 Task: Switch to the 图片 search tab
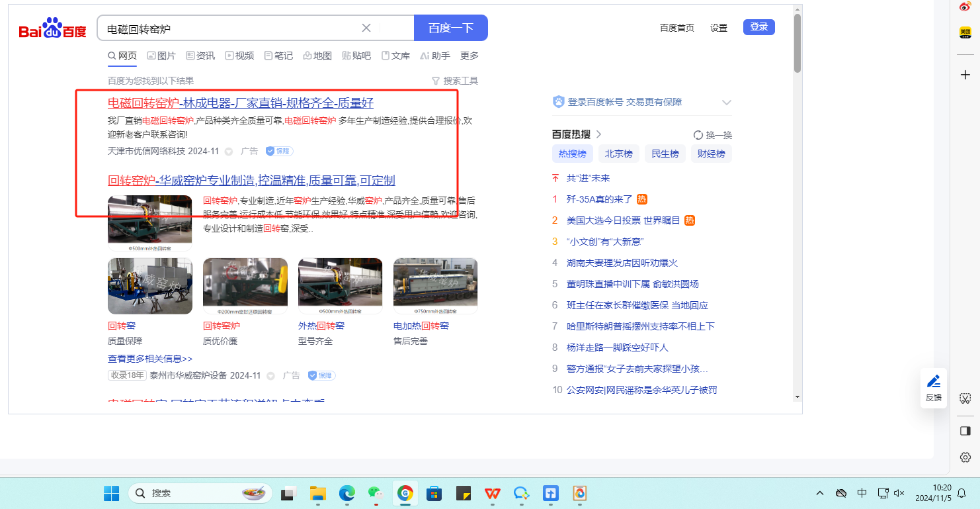(x=161, y=56)
